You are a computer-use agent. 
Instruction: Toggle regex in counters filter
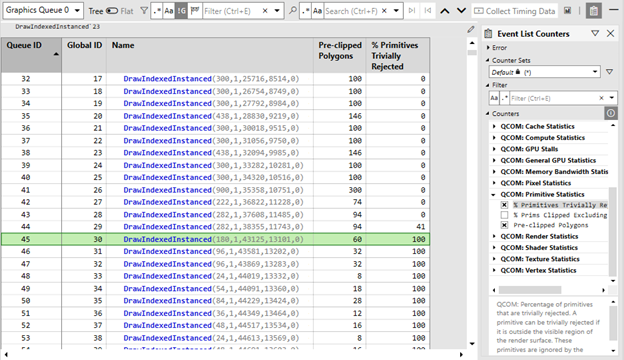(x=504, y=98)
